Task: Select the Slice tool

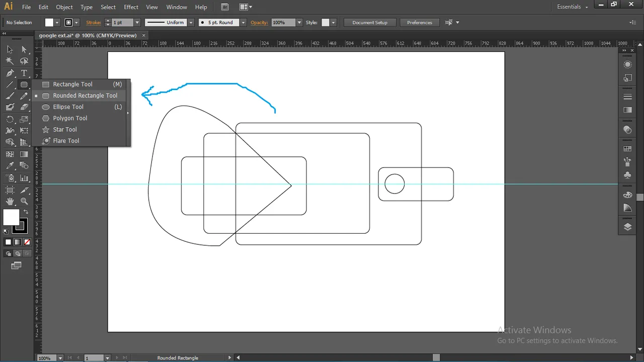Action: [24, 190]
